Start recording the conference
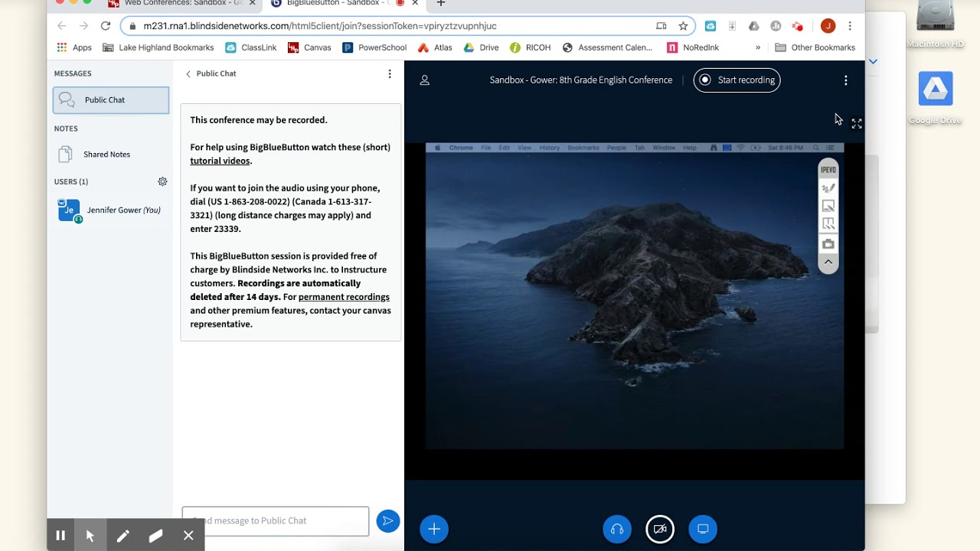980x551 pixels. click(737, 80)
